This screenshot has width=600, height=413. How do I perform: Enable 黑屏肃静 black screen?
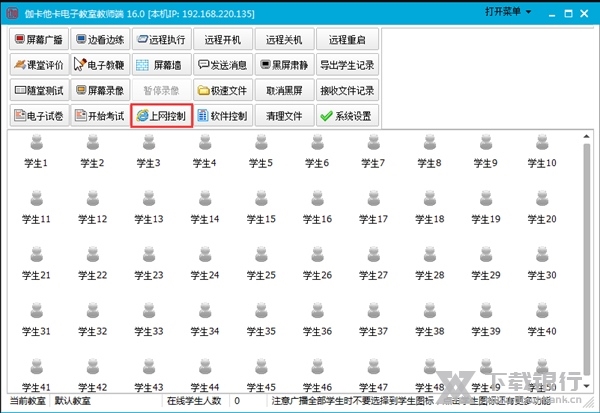[x=284, y=65]
